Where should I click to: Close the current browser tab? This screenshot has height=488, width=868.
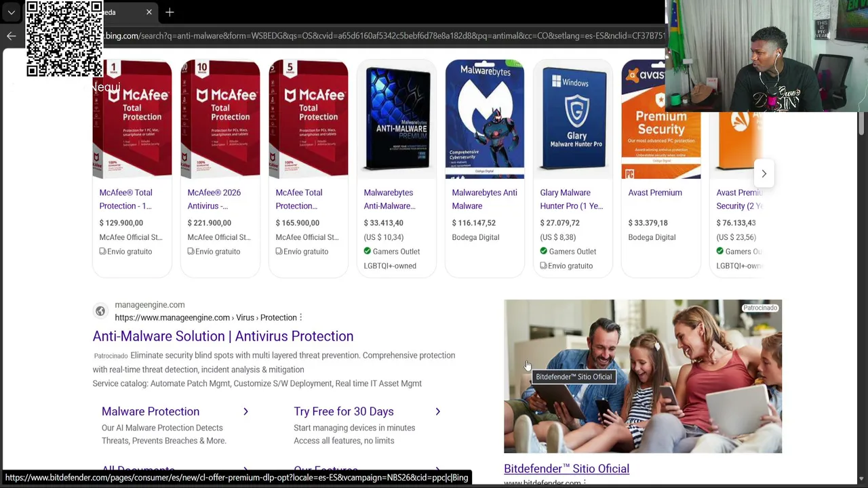(x=149, y=12)
